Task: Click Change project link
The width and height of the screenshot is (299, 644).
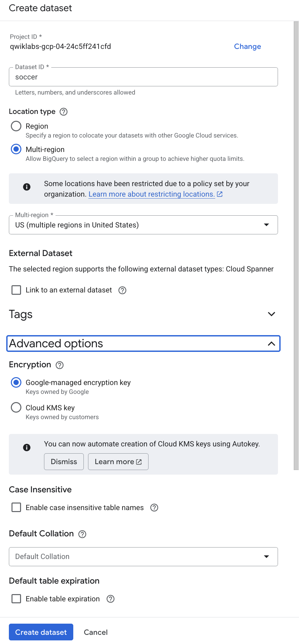Action: coord(247,47)
